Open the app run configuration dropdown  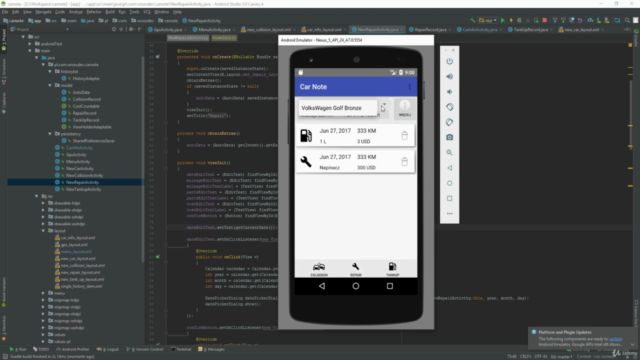[x=488, y=20]
